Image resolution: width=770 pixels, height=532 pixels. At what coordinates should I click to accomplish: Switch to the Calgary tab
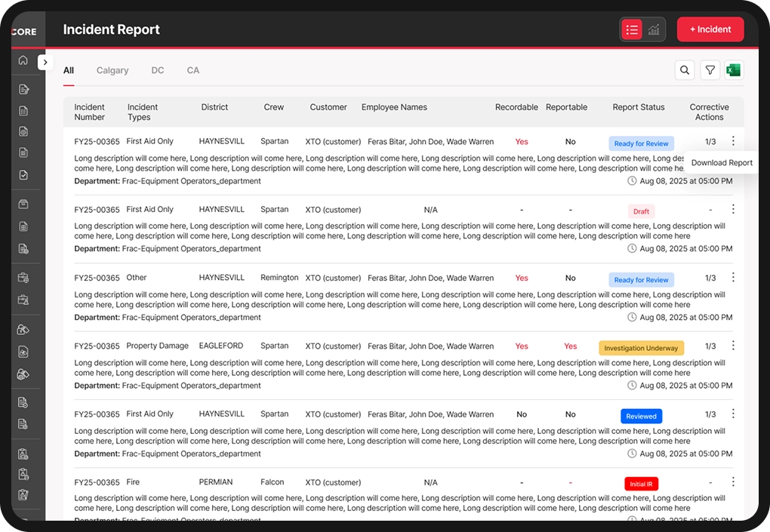pyautogui.click(x=112, y=70)
